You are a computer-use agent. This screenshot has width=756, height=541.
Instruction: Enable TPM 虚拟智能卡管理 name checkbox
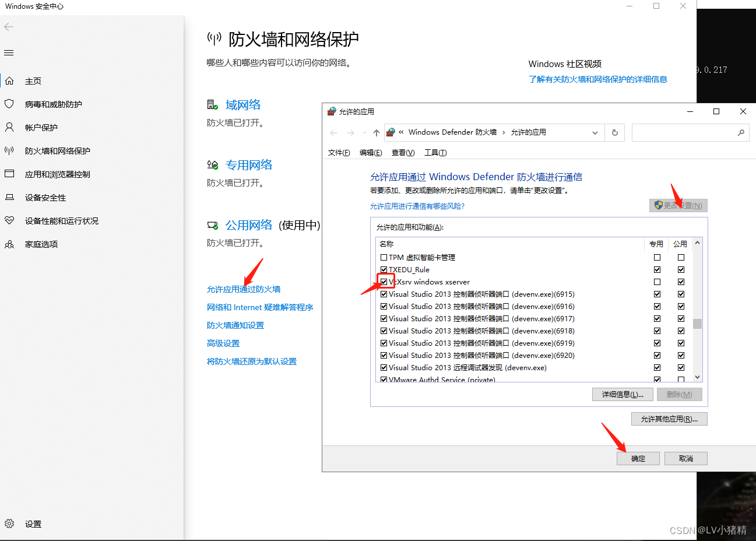tap(384, 258)
